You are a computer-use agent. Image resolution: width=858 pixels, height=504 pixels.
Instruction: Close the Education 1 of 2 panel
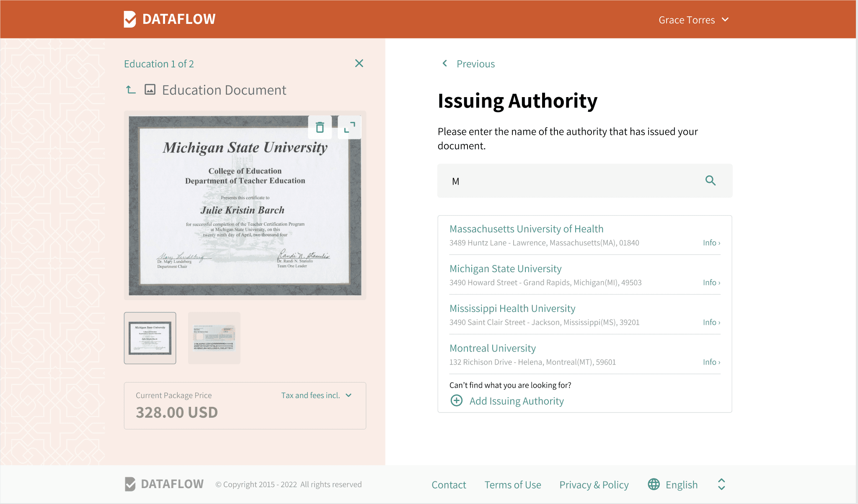point(359,63)
